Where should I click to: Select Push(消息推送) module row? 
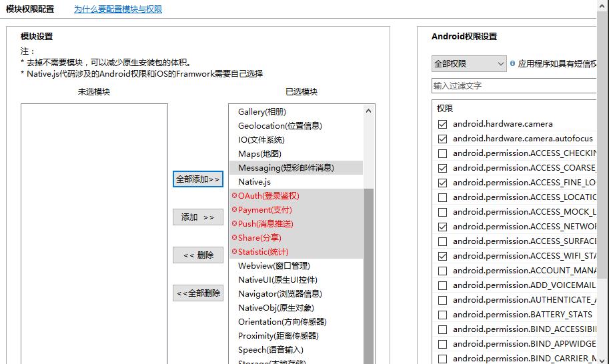(x=296, y=223)
